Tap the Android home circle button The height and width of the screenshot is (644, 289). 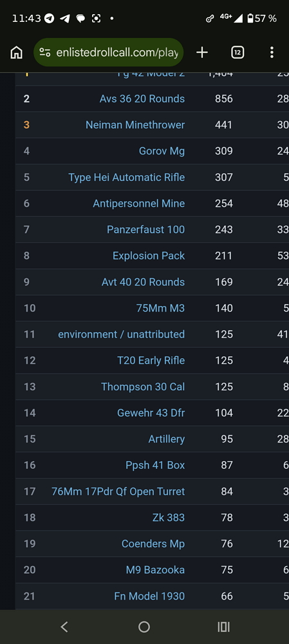144,627
